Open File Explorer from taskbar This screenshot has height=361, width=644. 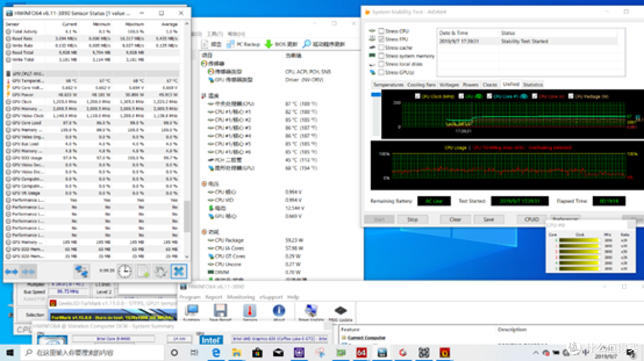click(237, 353)
